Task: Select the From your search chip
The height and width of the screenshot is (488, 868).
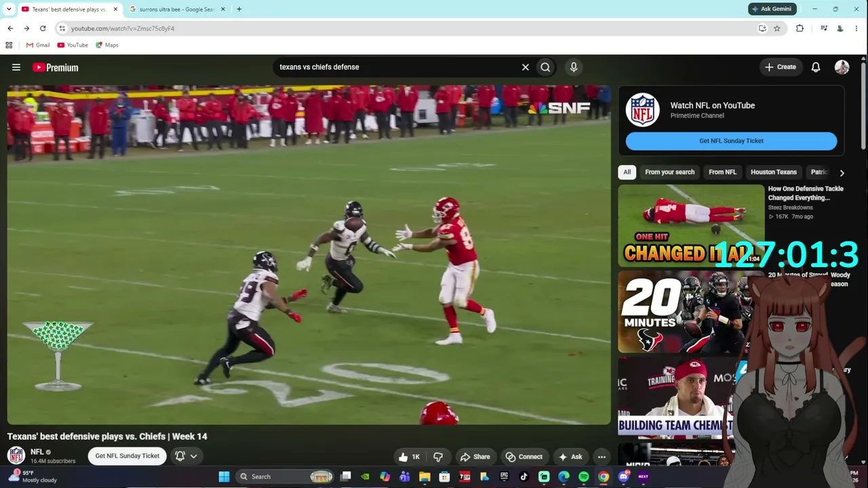Action: coord(669,172)
